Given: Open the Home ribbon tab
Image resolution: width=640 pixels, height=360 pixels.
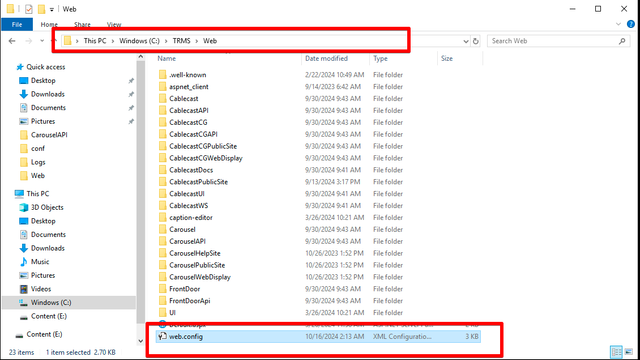Looking at the screenshot, I should [49, 24].
